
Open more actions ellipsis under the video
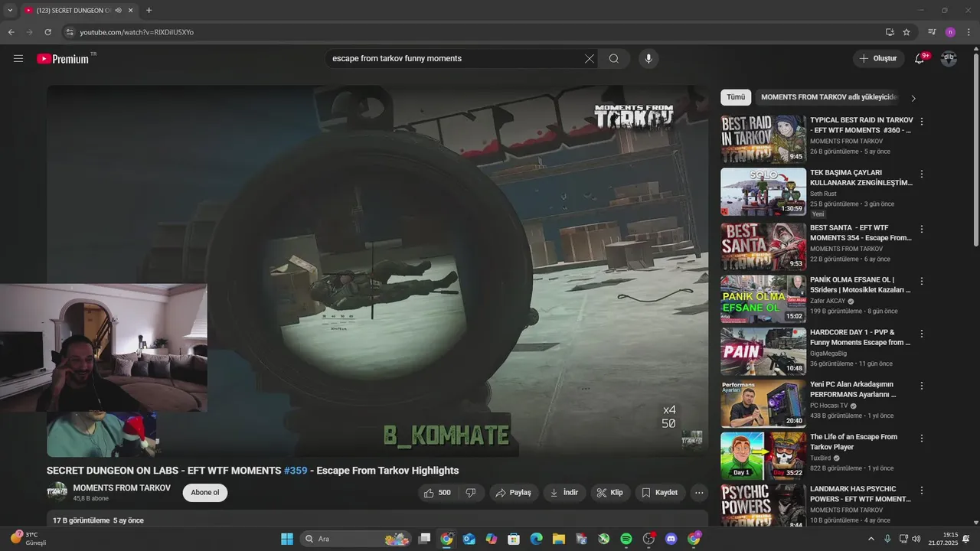pyautogui.click(x=698, y=493)
